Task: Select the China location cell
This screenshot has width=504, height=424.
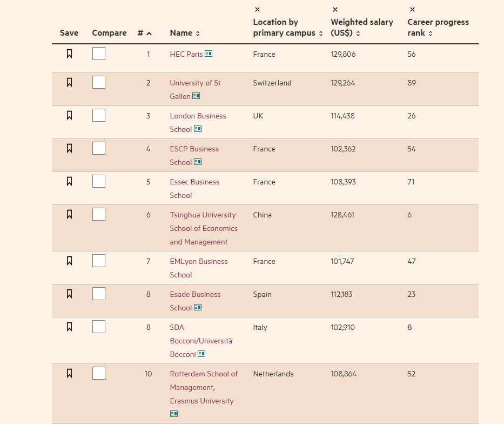Action: 263,215
